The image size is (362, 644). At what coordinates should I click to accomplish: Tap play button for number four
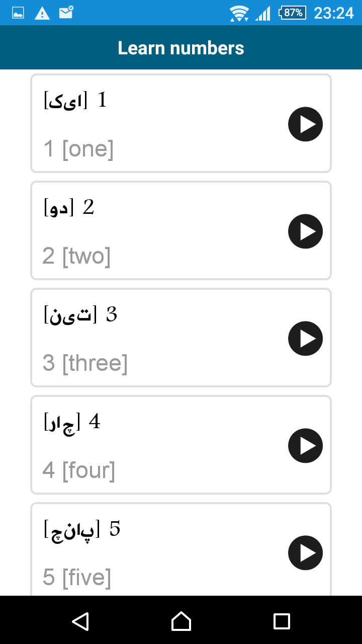pyautogui.click(x=305, y=446)
